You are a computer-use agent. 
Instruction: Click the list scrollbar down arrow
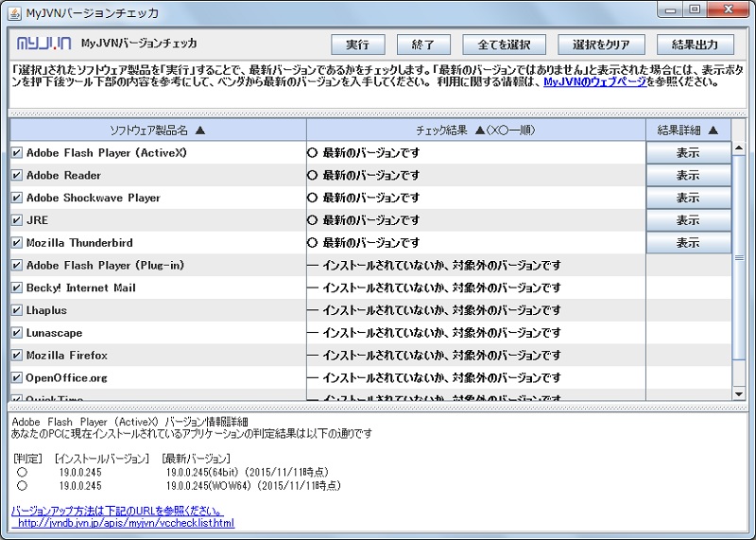point(739,393)
